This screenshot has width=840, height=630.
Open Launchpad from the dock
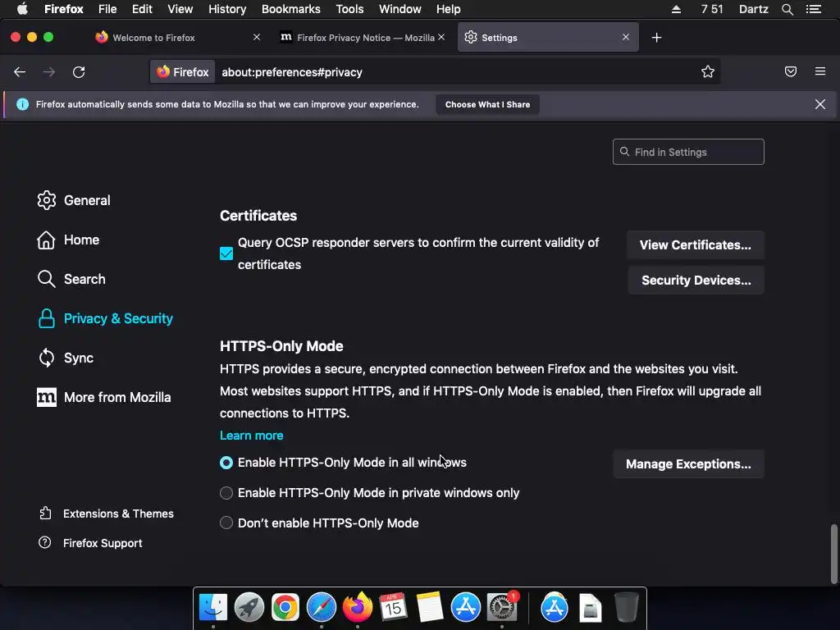pos(249,608)
